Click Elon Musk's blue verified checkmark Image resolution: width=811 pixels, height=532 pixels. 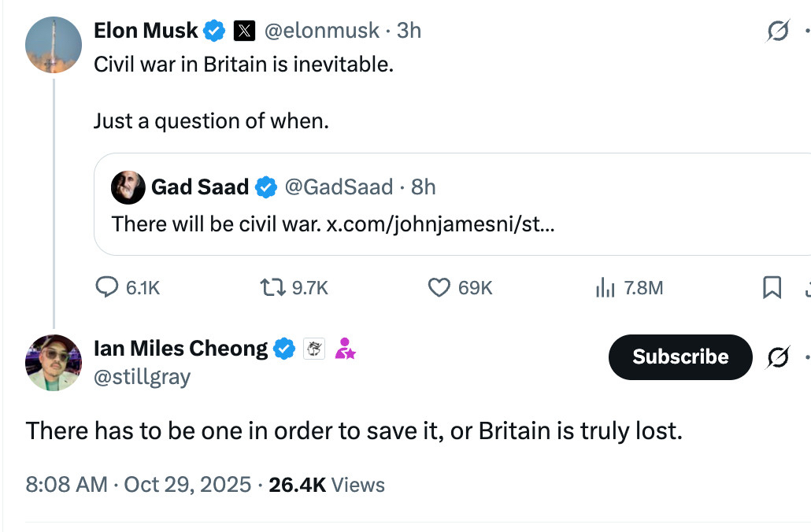[214, 31]
